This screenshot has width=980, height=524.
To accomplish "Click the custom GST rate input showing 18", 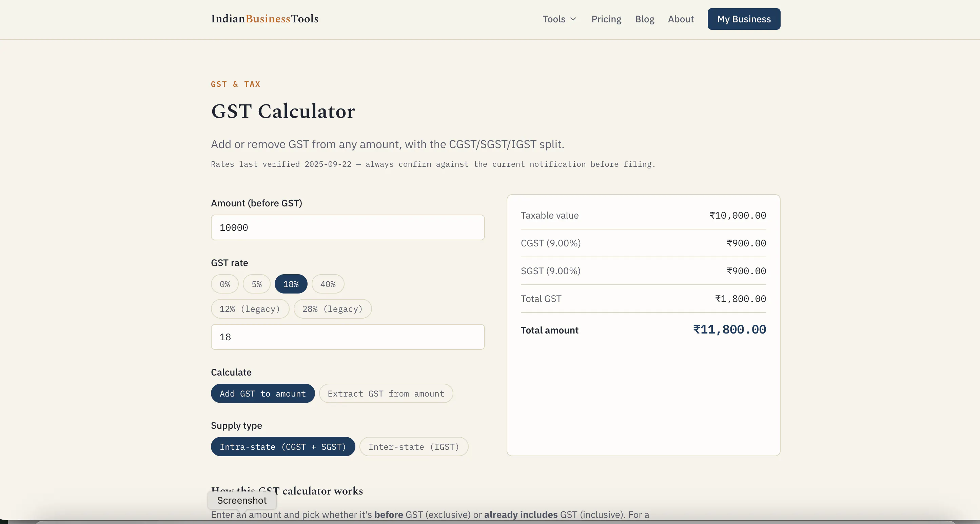I will point(348,337).
